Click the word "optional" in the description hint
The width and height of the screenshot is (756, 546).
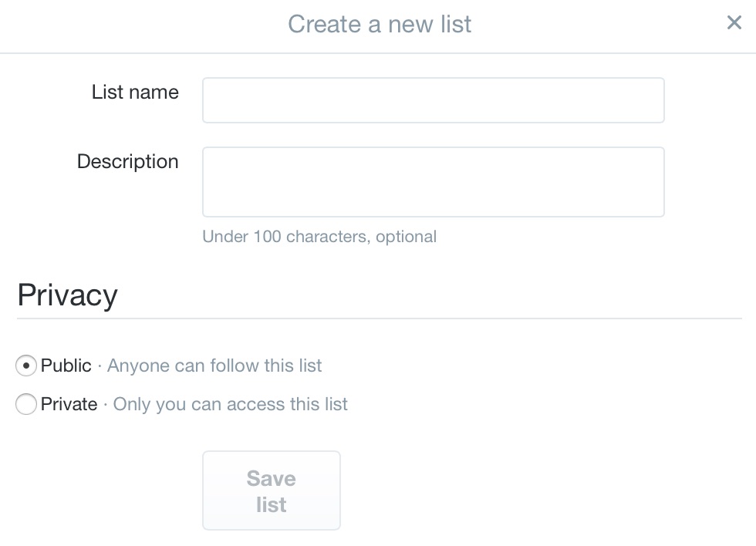point(406,237)
